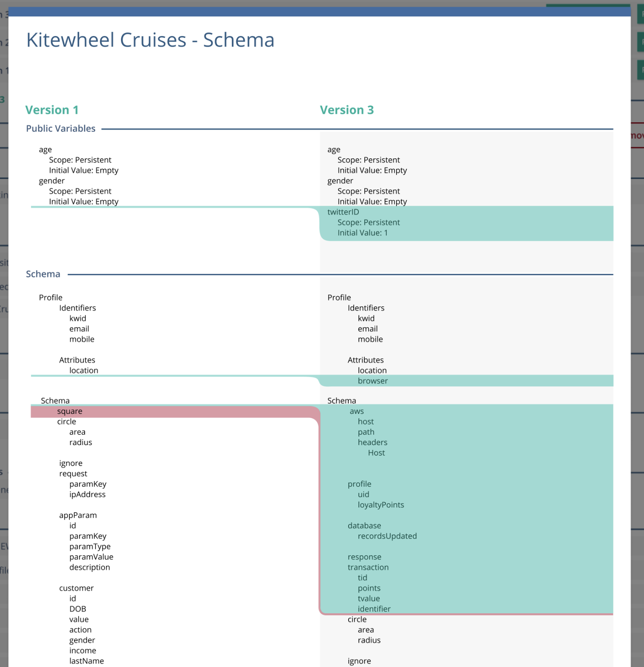Select the removed square node in Version 1

(70, 411)
